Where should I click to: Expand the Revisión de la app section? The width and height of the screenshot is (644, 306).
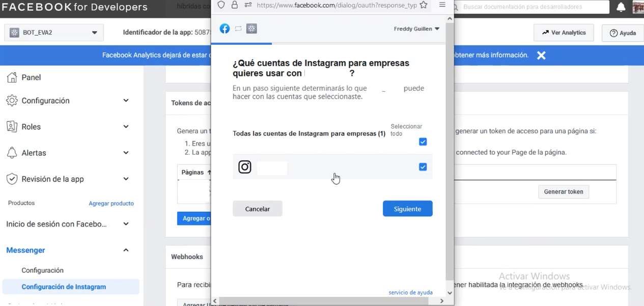126,179
